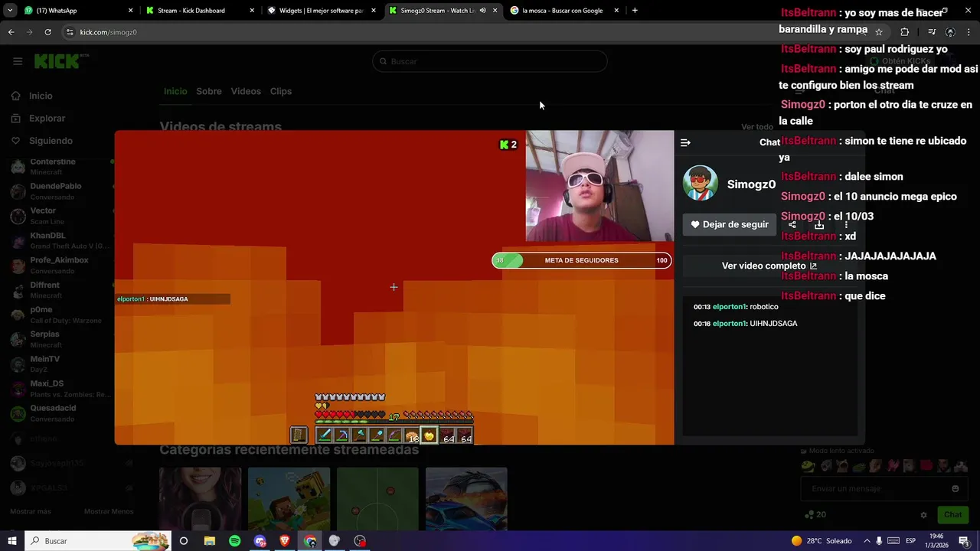The width and height of the screenshot is (980, 551).
Task: Open Cortana circle icon on the taskbar
Action: (x=184, y=541)
